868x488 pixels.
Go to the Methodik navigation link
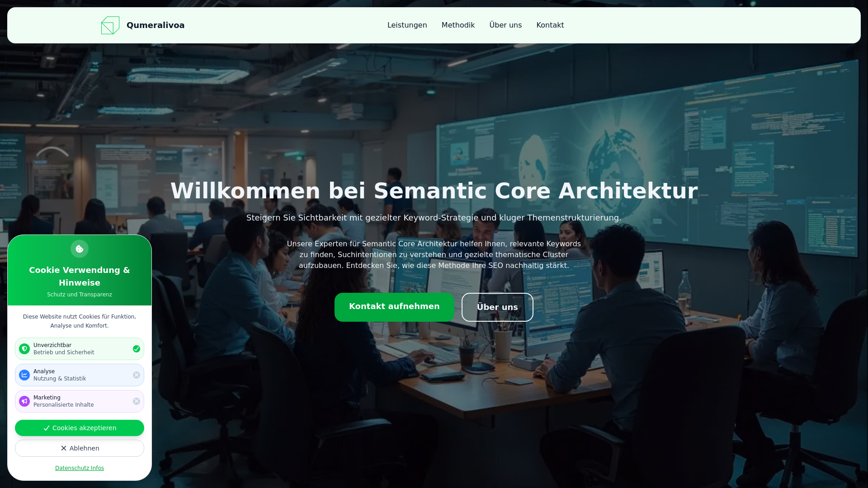(x=458, y=25)
